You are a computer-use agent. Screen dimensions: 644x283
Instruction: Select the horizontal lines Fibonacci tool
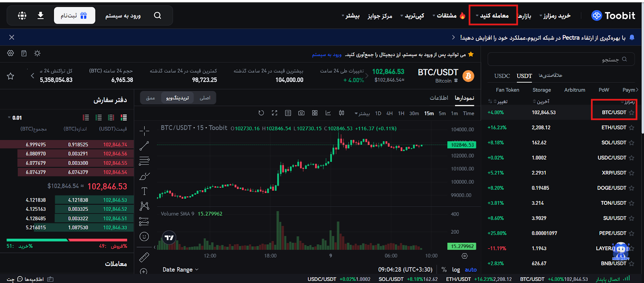[x=144, y=161]
